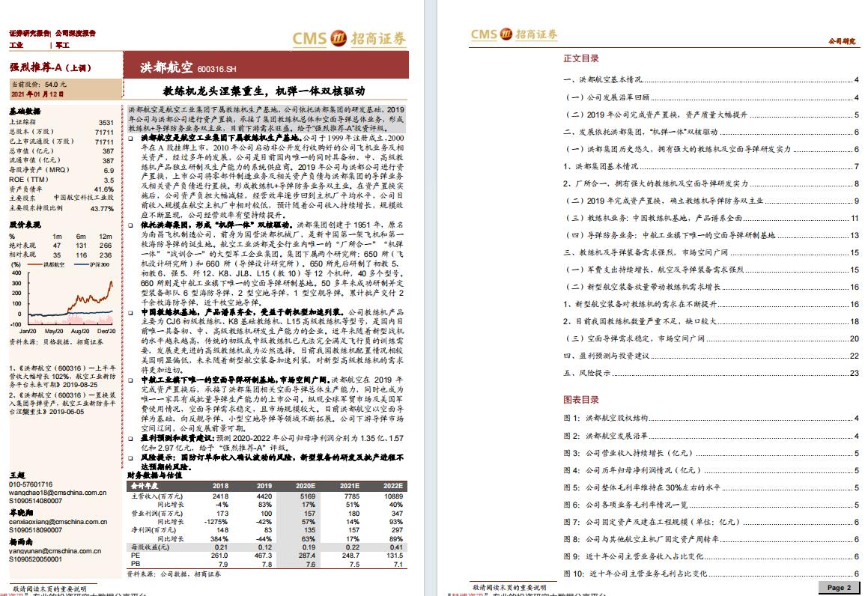
Task: Open contents entry （四）导弹防务业务
Action: (711, 235)
